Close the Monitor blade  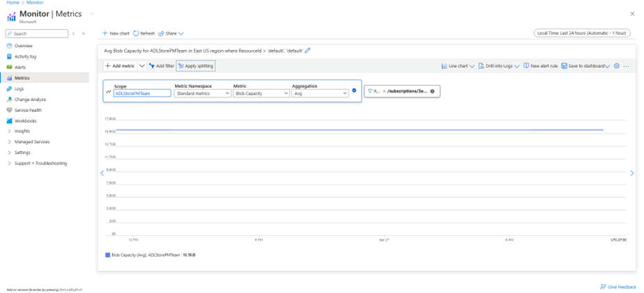pos(633,14)
